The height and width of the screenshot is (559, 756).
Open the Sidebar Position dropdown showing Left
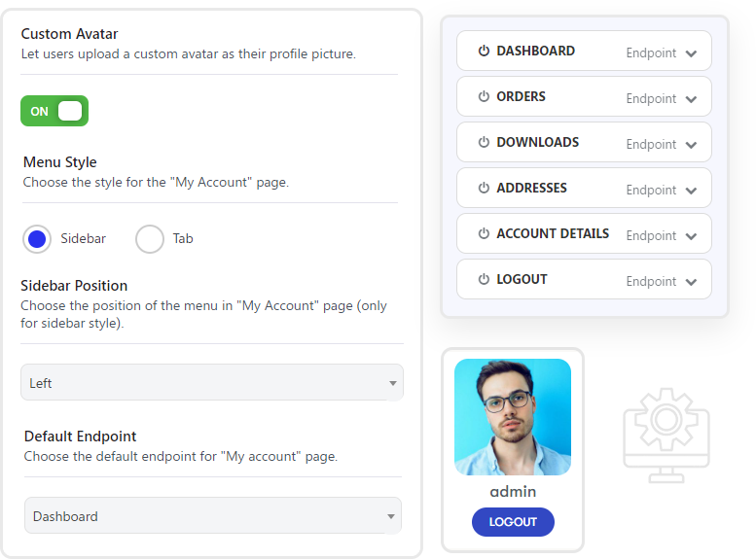pyautogui.click(x=212, y=383)
